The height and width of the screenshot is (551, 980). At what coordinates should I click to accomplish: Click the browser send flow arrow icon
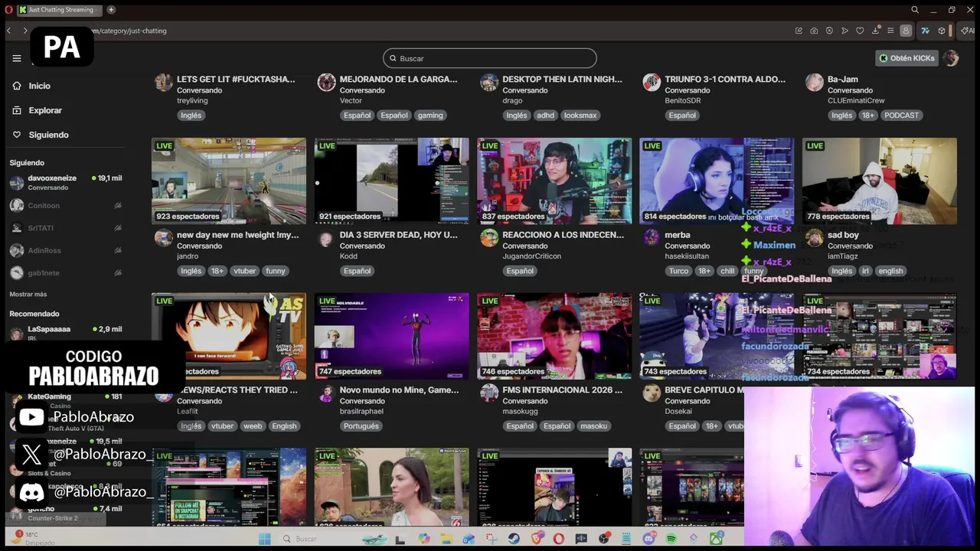pos(844,31)
